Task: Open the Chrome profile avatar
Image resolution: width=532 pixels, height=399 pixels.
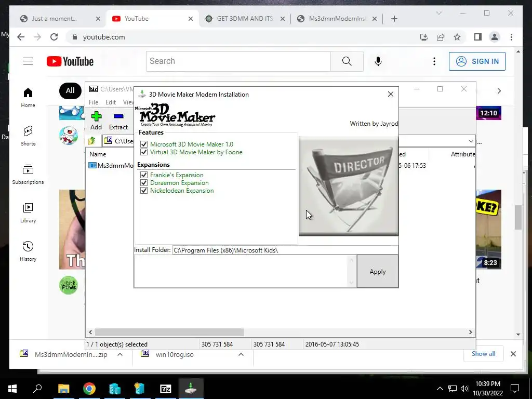Action: 495,37
